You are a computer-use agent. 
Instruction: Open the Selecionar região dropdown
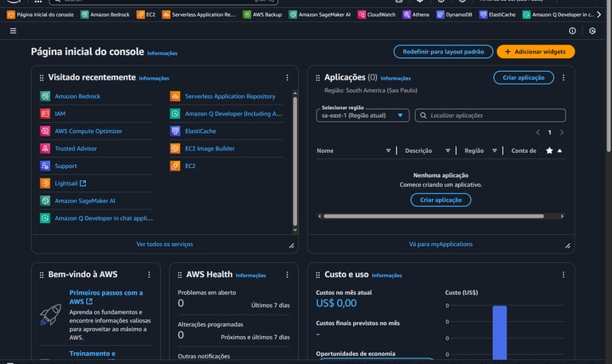click(363, 115)
